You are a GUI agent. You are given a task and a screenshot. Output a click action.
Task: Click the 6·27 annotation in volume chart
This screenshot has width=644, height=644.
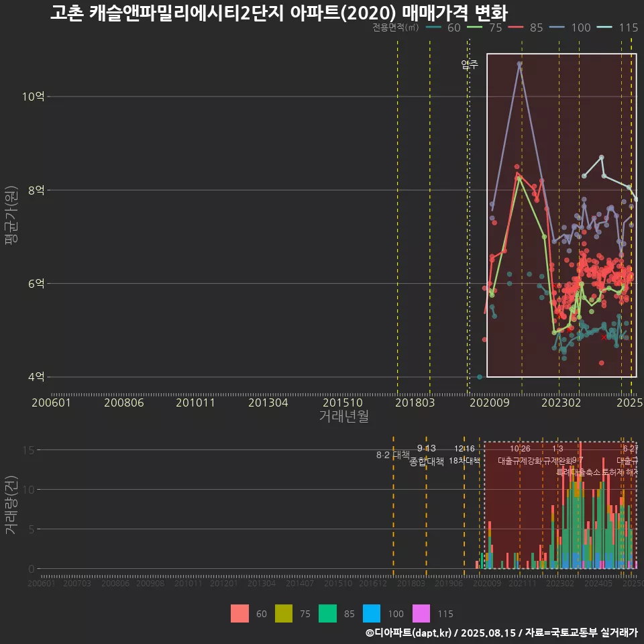pyautogui.click(x=631, y=449)
